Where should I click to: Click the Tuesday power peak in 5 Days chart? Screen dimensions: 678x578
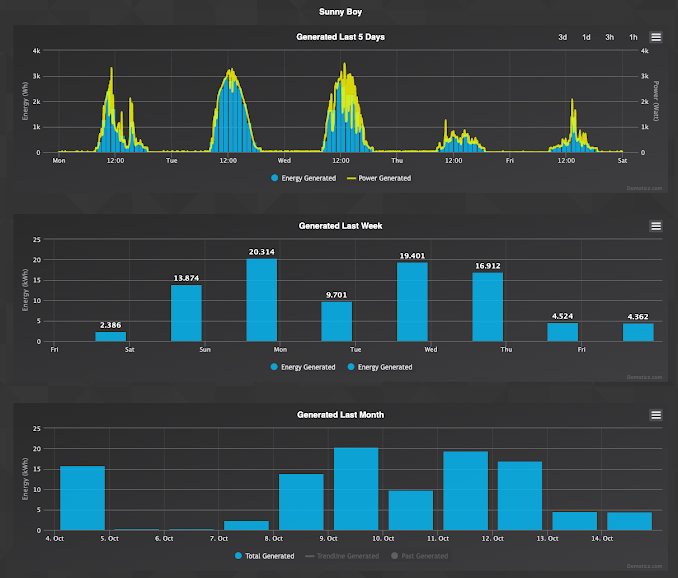(x=232, y=69)
